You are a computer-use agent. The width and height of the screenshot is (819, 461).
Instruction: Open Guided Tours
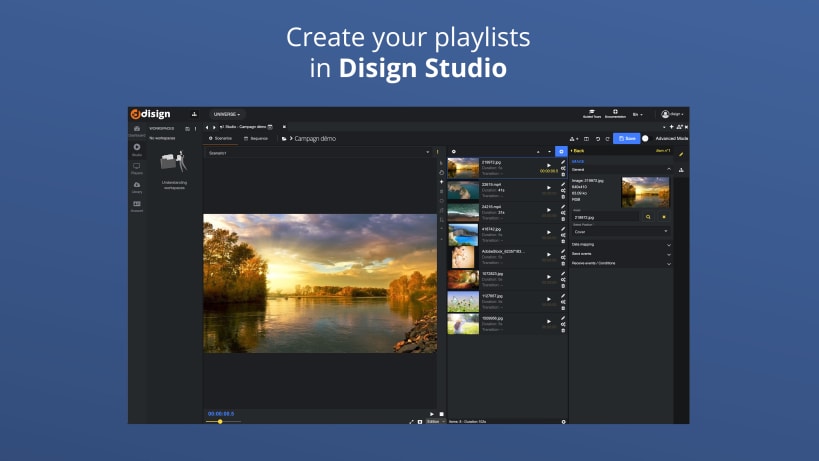pos(592,114)
